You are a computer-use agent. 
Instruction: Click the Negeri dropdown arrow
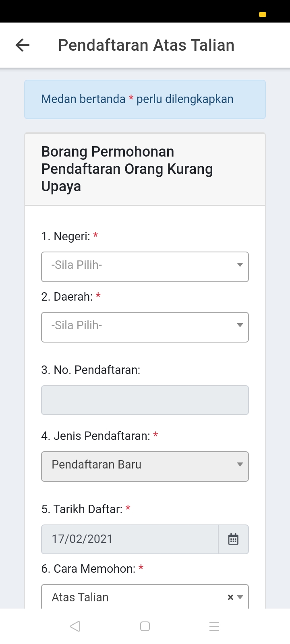point(240,265)
